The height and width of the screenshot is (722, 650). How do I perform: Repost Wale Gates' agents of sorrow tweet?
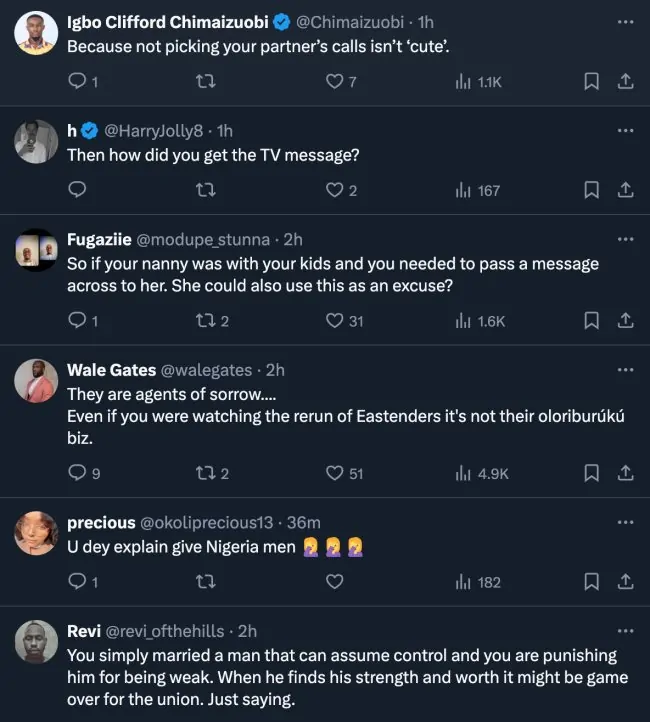[207, 473]
